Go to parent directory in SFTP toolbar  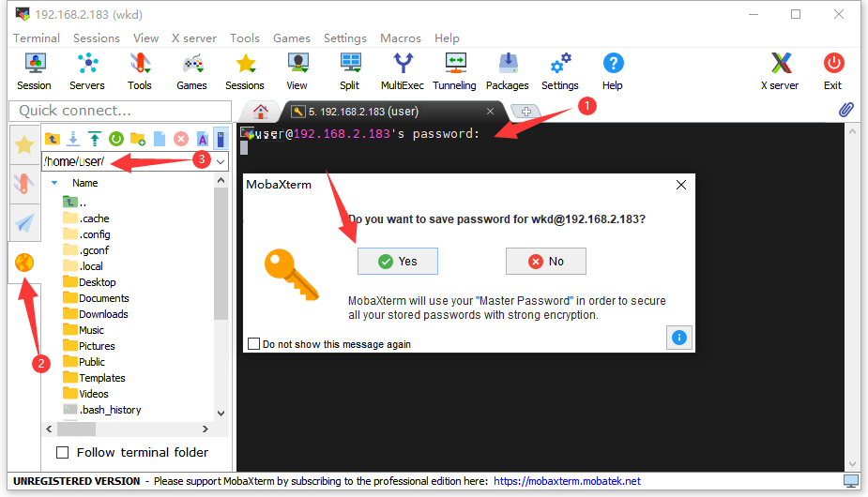coord(53,139)
